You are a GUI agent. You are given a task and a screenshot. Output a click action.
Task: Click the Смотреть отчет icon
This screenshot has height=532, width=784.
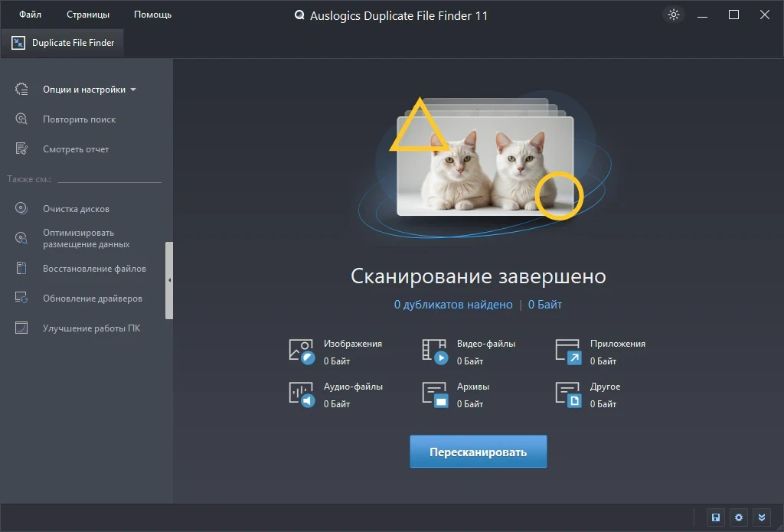coord(21,149)
